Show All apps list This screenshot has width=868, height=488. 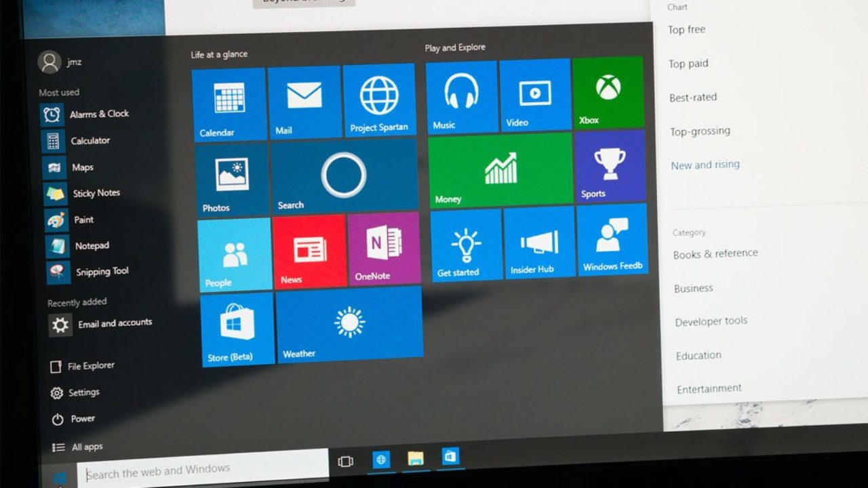point(78,447)
